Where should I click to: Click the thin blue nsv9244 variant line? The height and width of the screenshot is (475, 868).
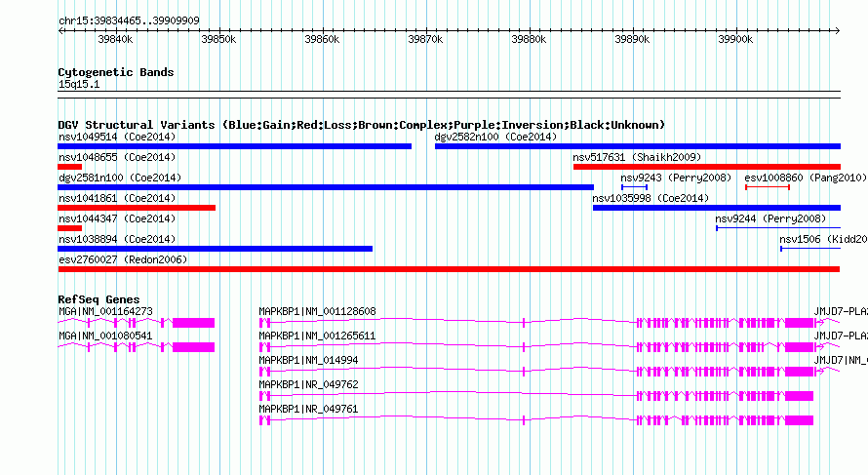point(778,228)
